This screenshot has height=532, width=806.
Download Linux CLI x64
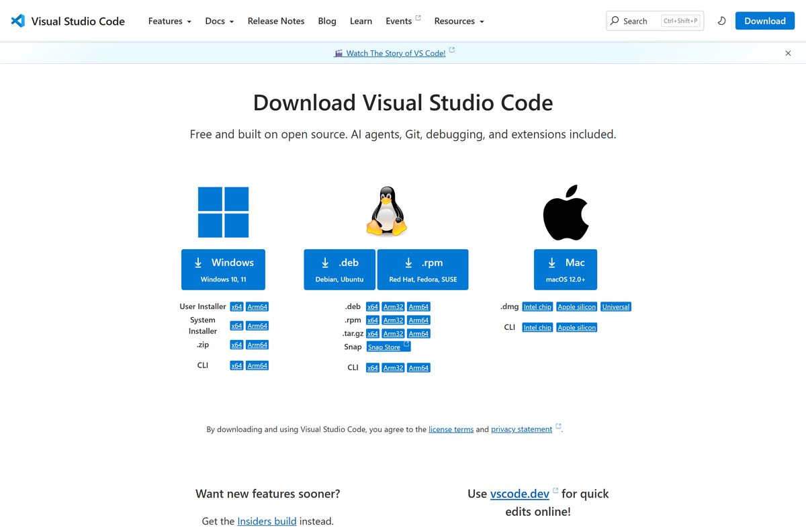point(373,368)
